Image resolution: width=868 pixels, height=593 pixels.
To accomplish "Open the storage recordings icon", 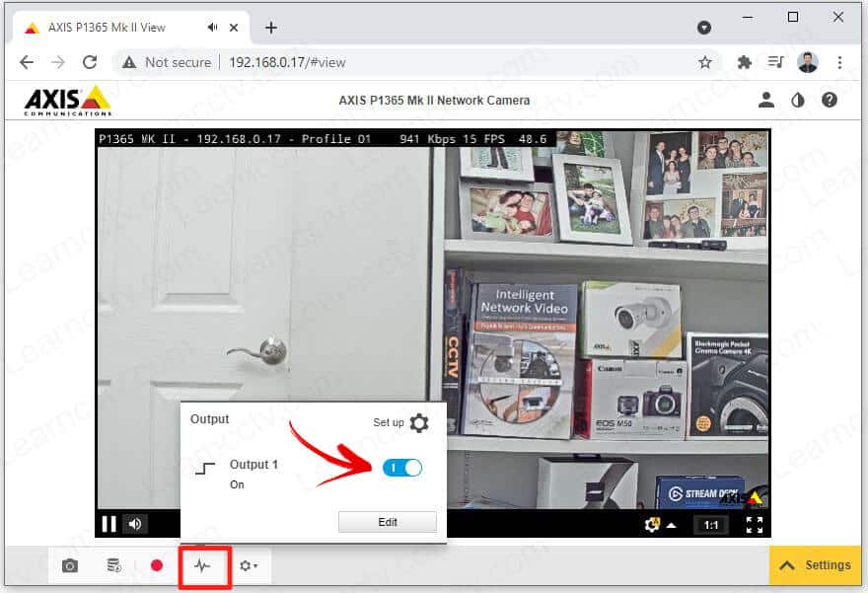I will (113, 566).
